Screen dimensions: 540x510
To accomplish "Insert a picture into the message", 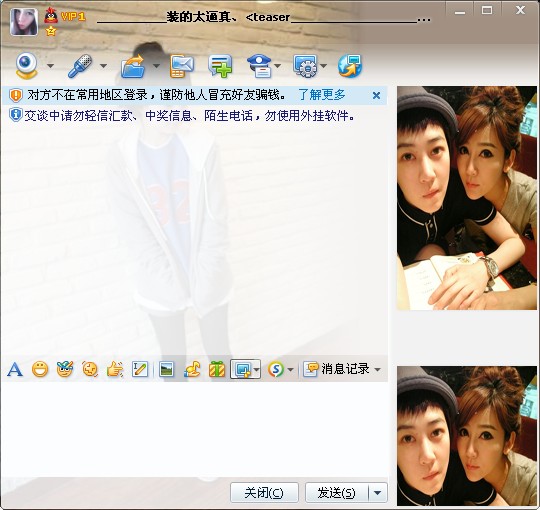I will click(x=166, y=370).
